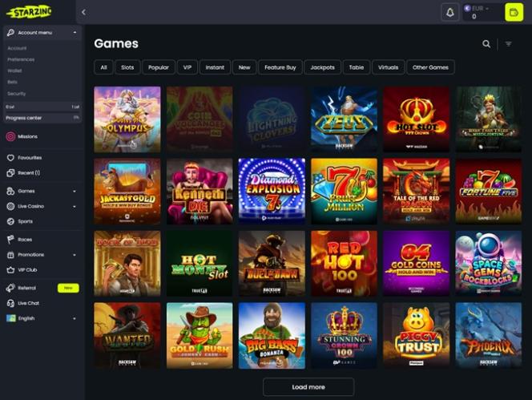Switch to the Jackpots category tab

pos(322,67)
